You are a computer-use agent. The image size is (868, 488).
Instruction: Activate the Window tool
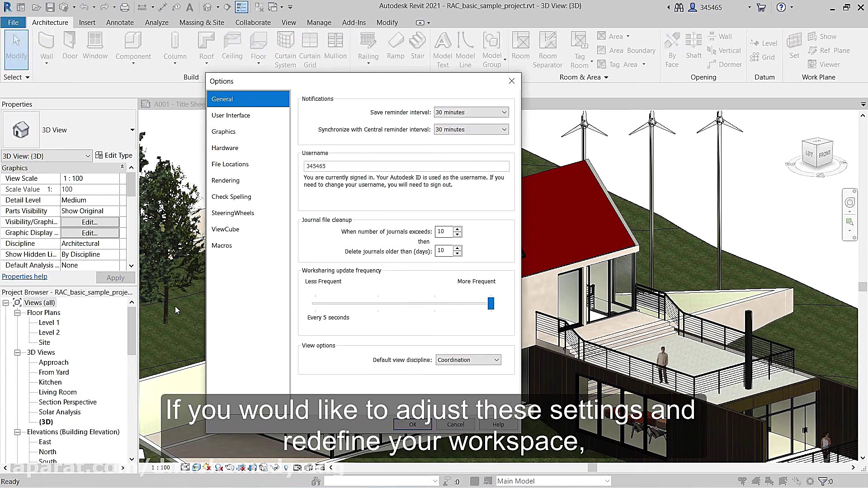click(95, 47)
